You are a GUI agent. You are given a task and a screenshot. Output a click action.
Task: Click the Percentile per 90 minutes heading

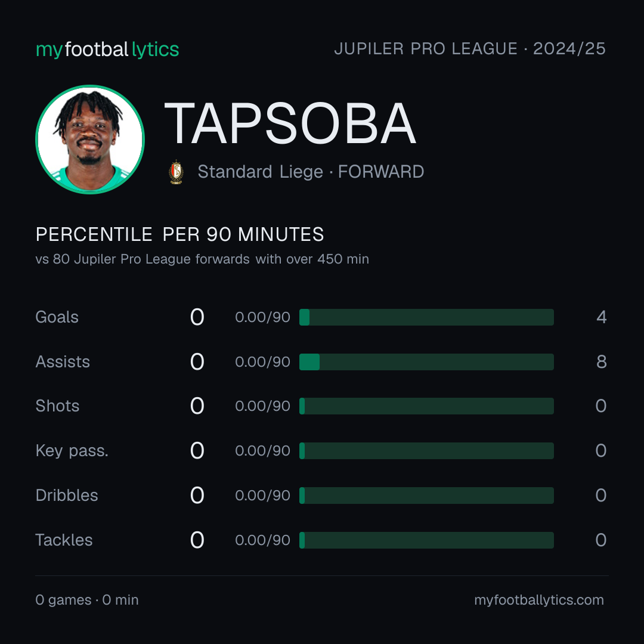point(179,234)
